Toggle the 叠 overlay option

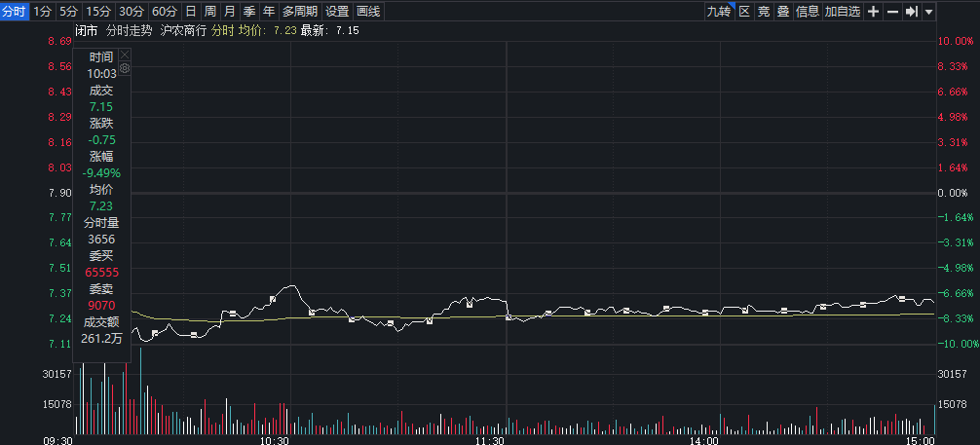pos(782,12)
